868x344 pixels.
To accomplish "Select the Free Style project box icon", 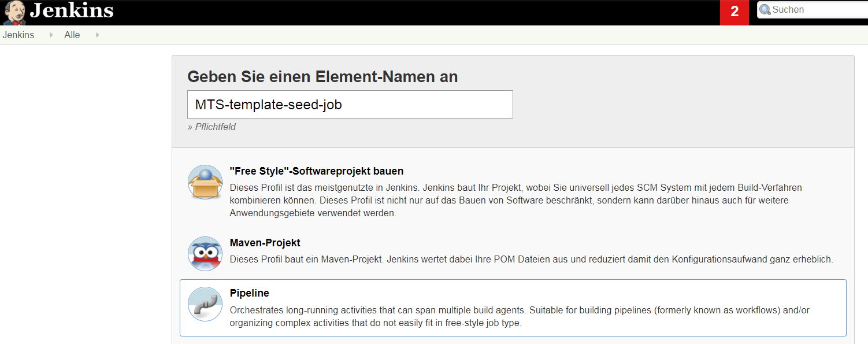I will tap(205, 182).
